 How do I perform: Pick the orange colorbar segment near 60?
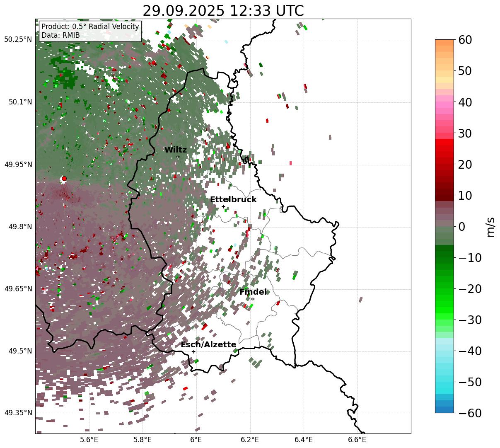coord(444,43)
